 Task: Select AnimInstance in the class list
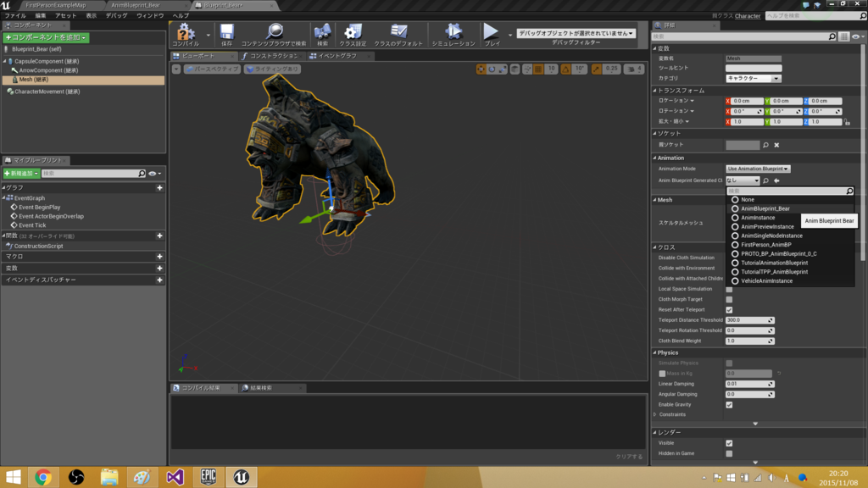click(x=758, y=218)
